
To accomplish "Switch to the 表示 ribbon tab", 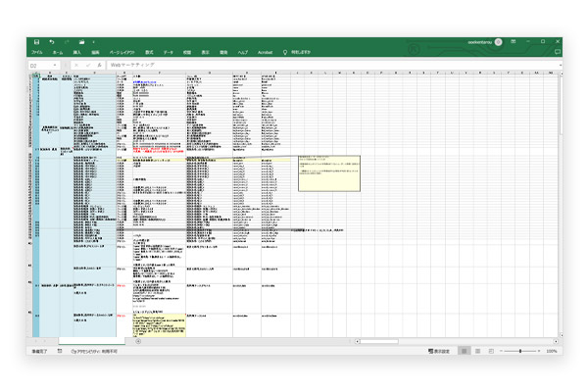I will pos(206,52).
